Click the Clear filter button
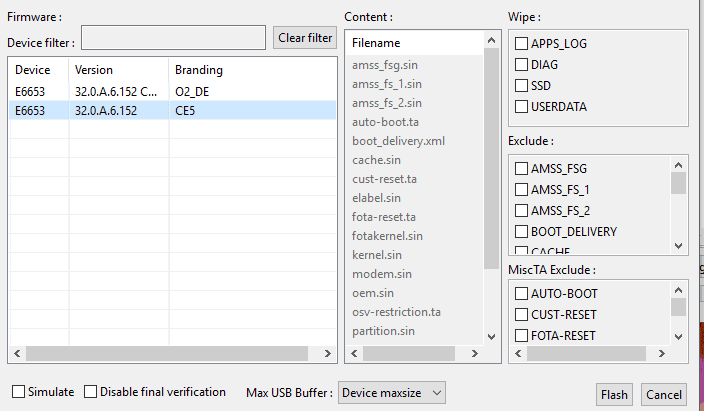The height and width of the screenshot is (411, 704). (305, 38)
